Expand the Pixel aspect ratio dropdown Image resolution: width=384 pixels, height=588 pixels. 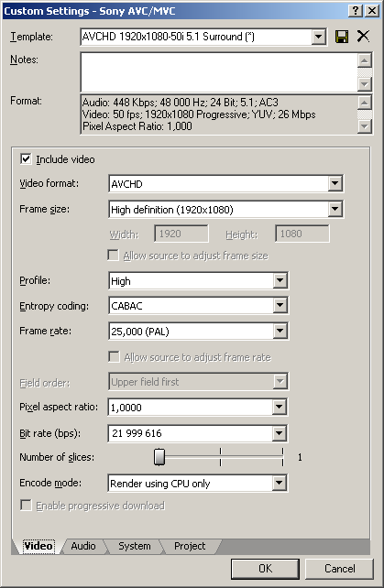pyautogui.click(x=280, y=407)
